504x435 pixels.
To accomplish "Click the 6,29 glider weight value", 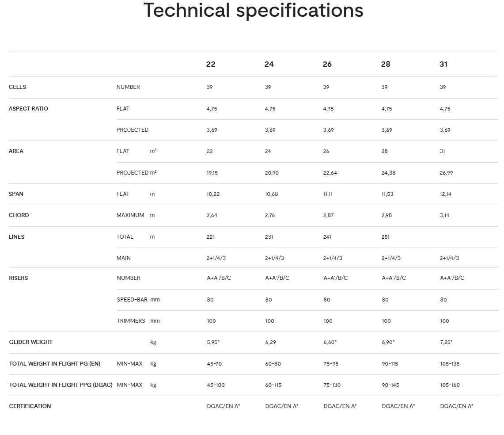I will coord(271,342).
